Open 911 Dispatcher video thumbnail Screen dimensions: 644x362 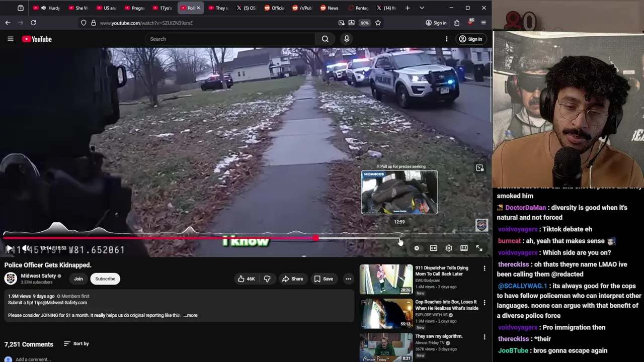(x=386, y=279)
